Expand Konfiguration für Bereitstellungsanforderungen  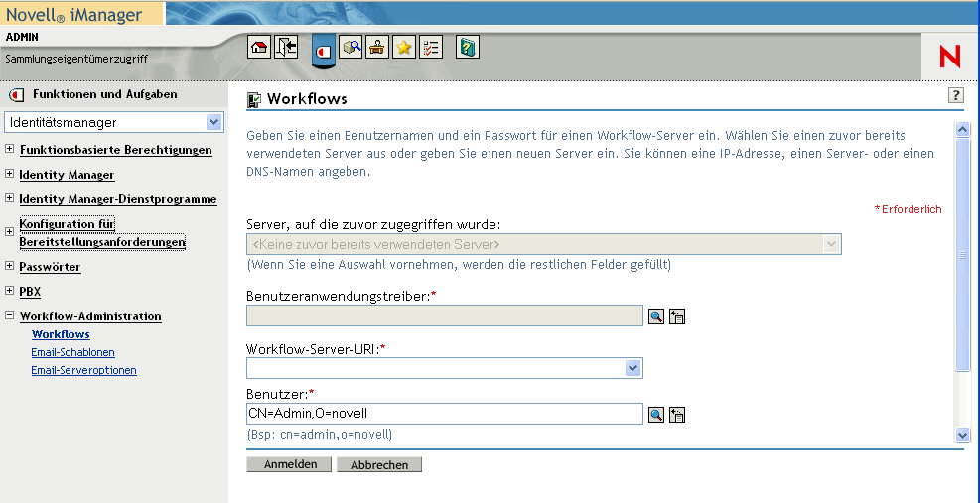[x=9, y=232]
